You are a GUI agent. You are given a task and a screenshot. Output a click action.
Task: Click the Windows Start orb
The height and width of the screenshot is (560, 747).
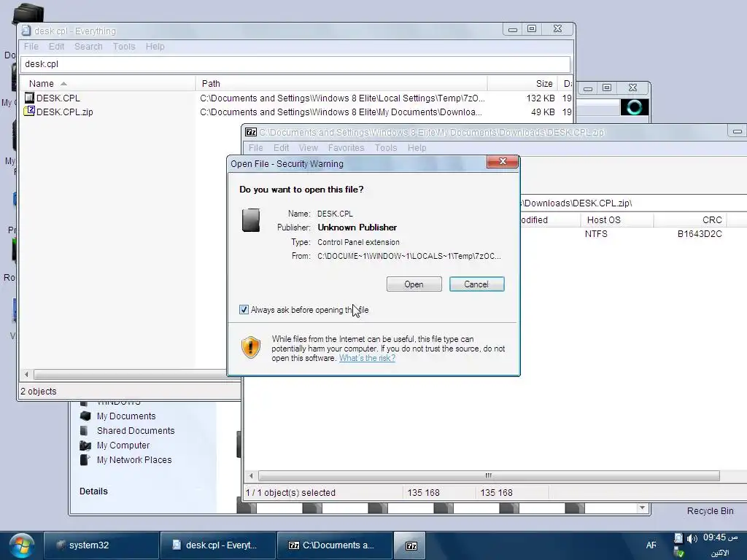21,545
